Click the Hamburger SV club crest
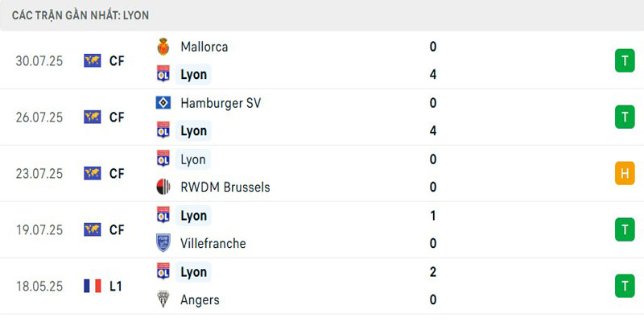The width and height of the screenshot is (644, 322). 163,103
